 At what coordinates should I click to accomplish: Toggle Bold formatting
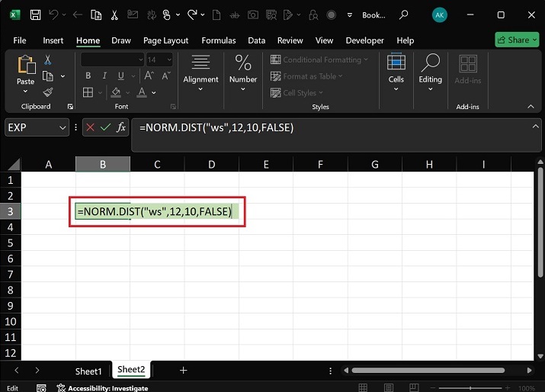88,76
